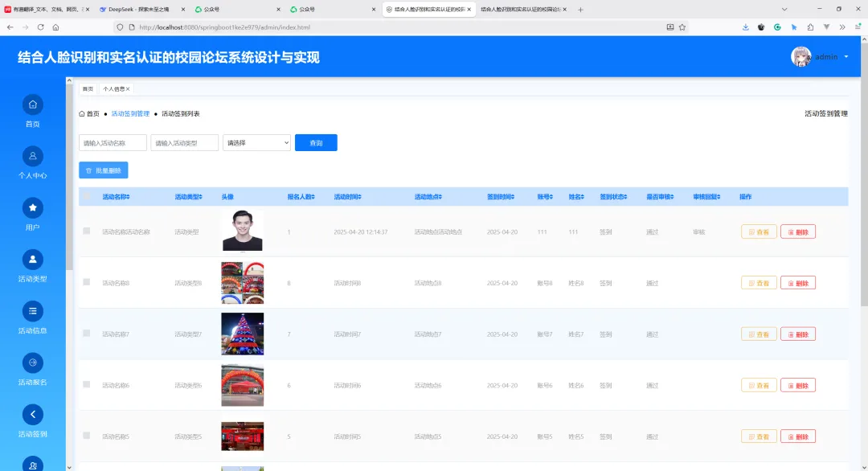This screenshot has height=471, width=868.
Task: Open a new browser tab
Action: click(x=580, y=10)
